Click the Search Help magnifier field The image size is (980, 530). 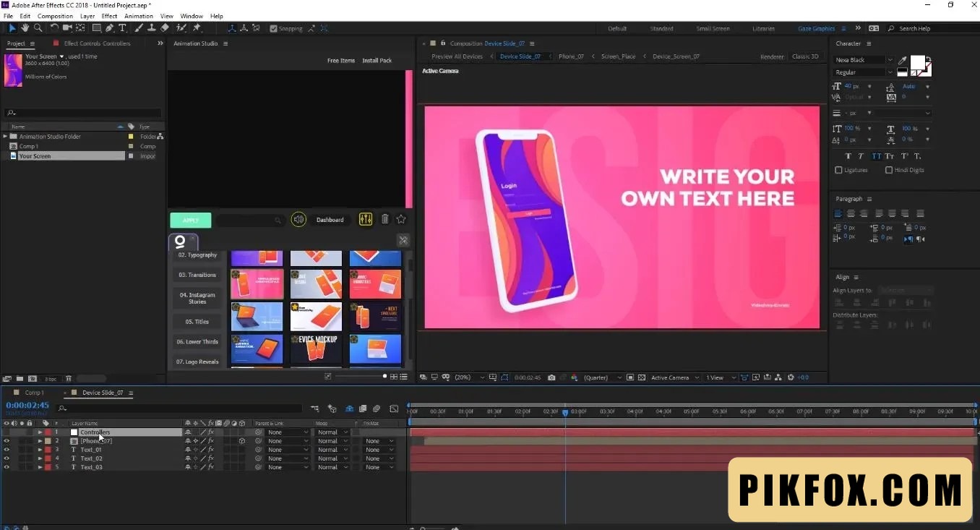pos(933,29)
